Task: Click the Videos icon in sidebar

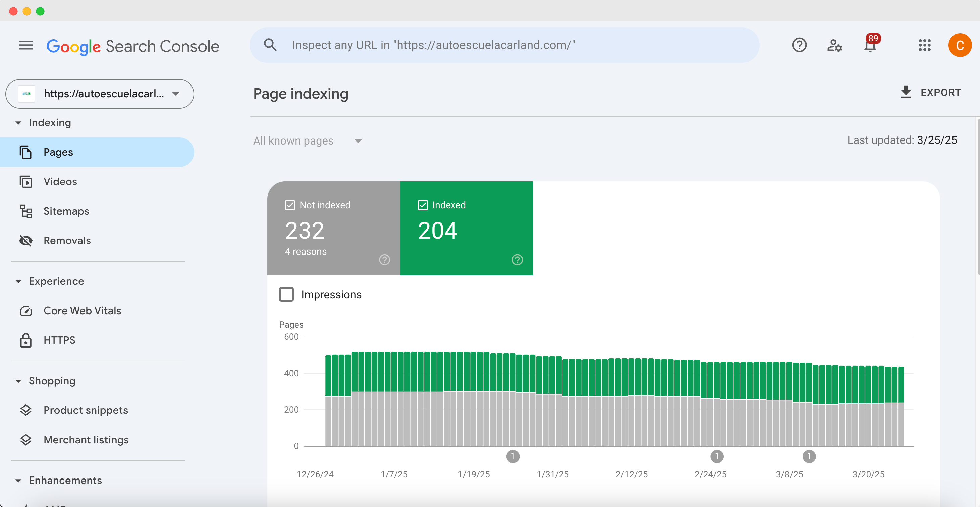Action: click(25, 182)
